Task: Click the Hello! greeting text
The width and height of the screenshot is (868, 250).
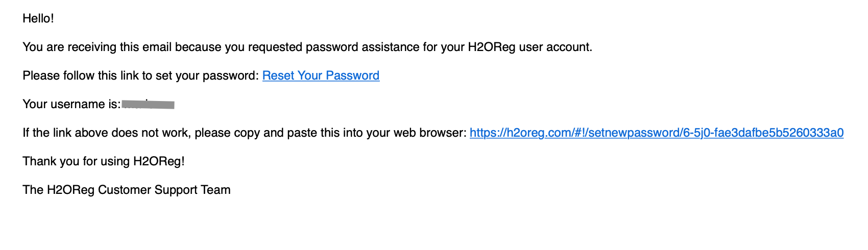Action: 38,18
